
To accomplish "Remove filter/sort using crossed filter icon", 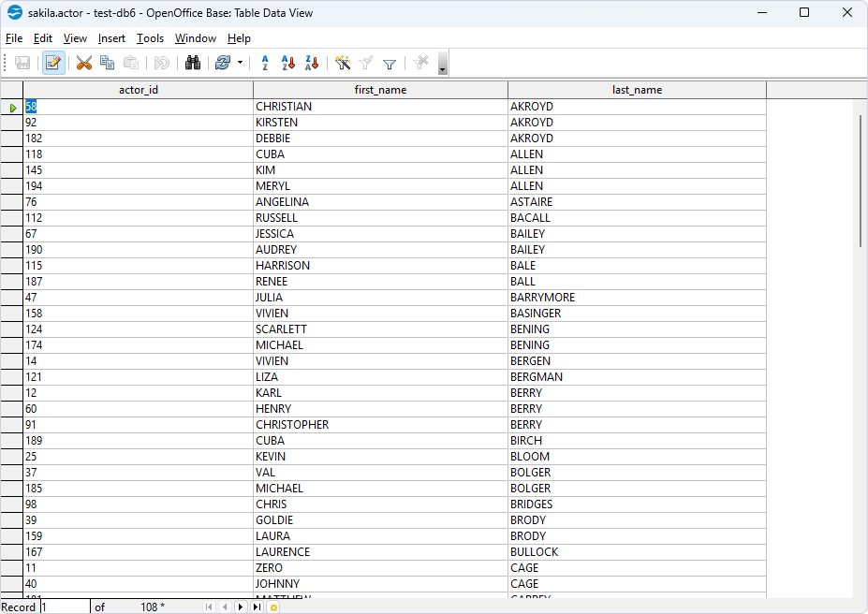I will [420, 62].
